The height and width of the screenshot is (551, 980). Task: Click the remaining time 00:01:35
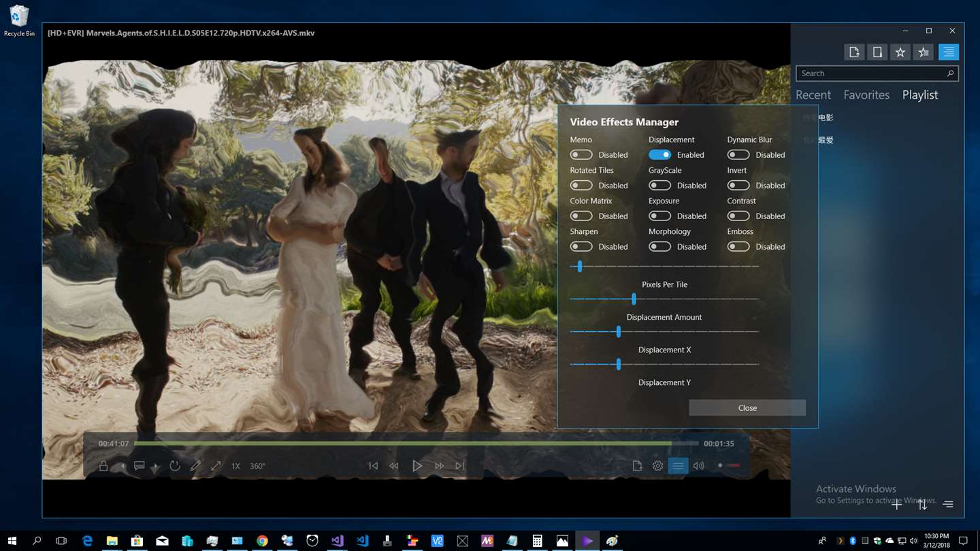pos(719,444)
